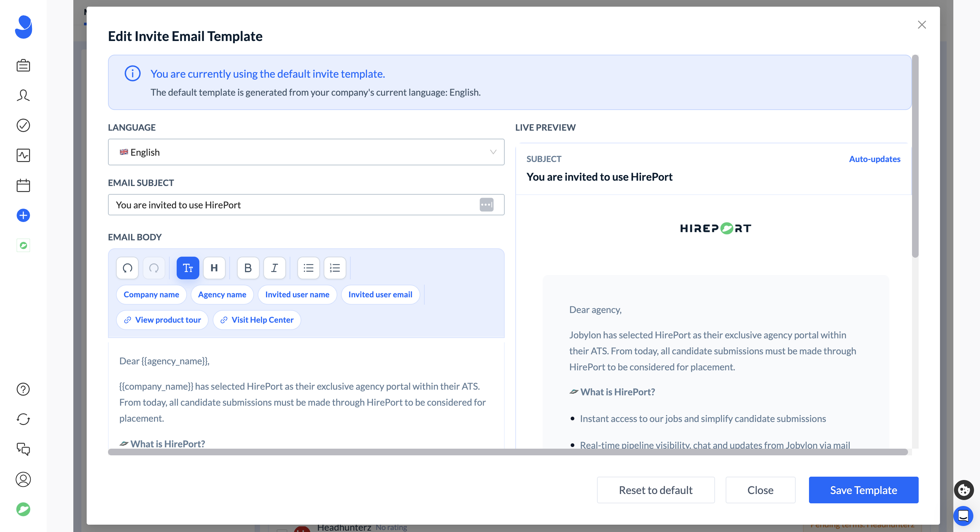Click the sync refresh icon in sidebar

[23, 419]
